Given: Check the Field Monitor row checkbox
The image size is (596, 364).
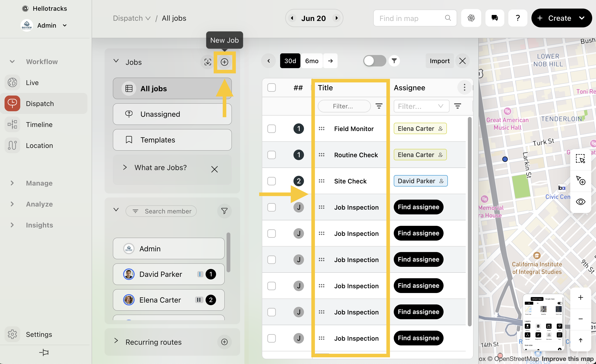Looking at the screenshot, I should (x=271, y=129).
